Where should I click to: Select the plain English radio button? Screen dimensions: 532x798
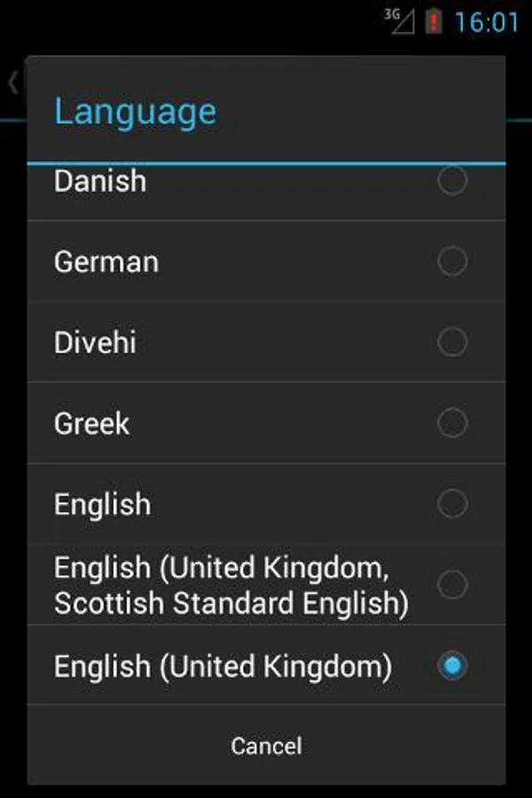click(x=452, y=504)
